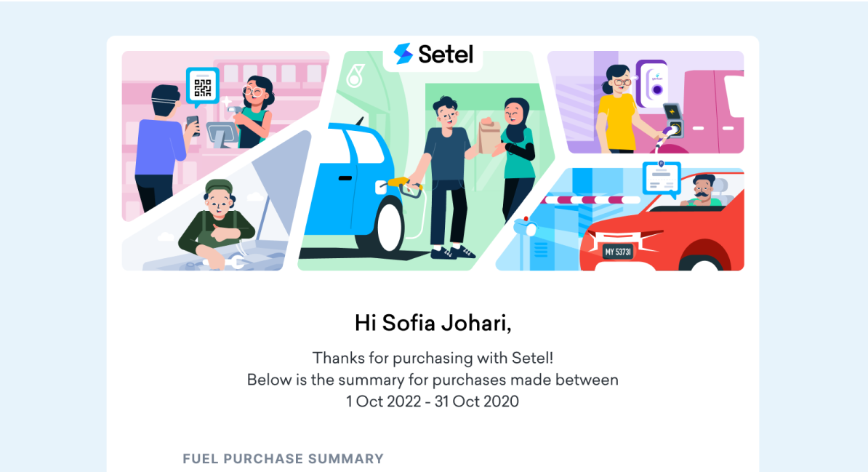Click the QR code speech bubble
The height and width of the screenshot is (472, 868).
coord(202,86)
